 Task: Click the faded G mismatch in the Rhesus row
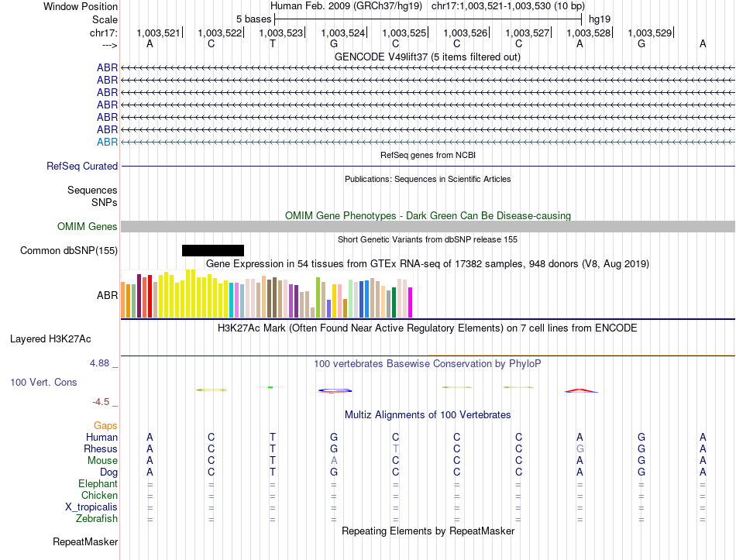pyautogui.click(x=580, y=448)
